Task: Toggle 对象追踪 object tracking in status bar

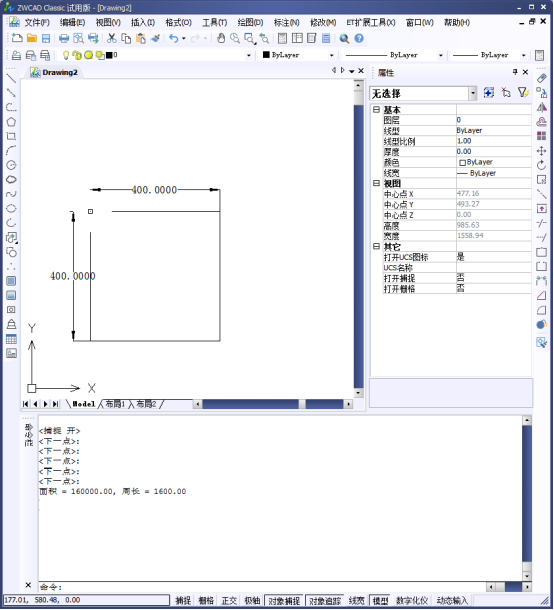Action: 325,600
